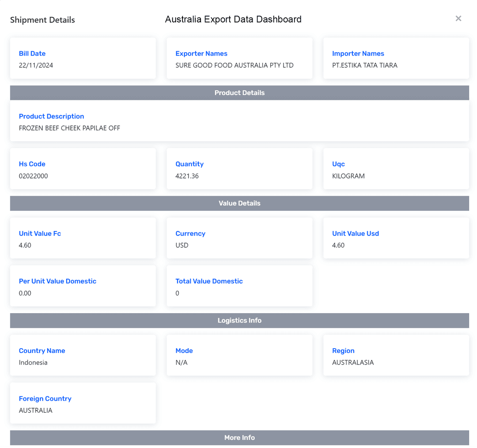Click the 4.60 value under Unit Value Usd
The width and height of the screenshot is (477, 448).
coord(338,245)
